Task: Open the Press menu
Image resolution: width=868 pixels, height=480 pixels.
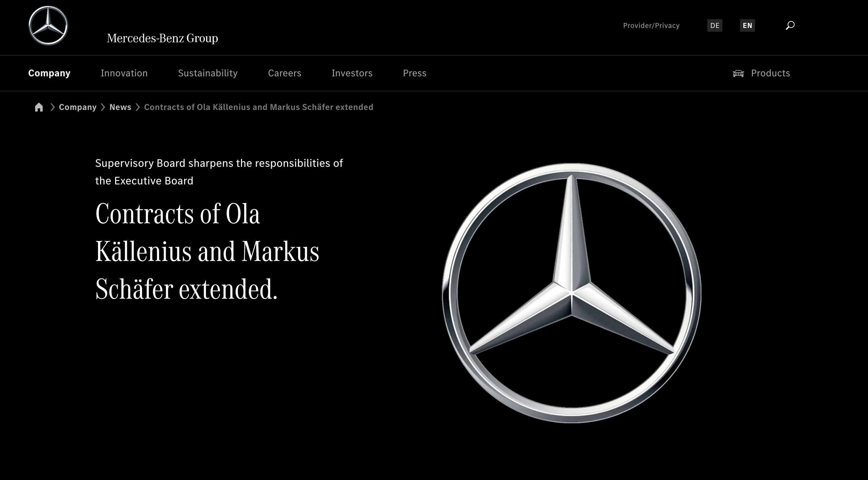Action: point(415,73)
